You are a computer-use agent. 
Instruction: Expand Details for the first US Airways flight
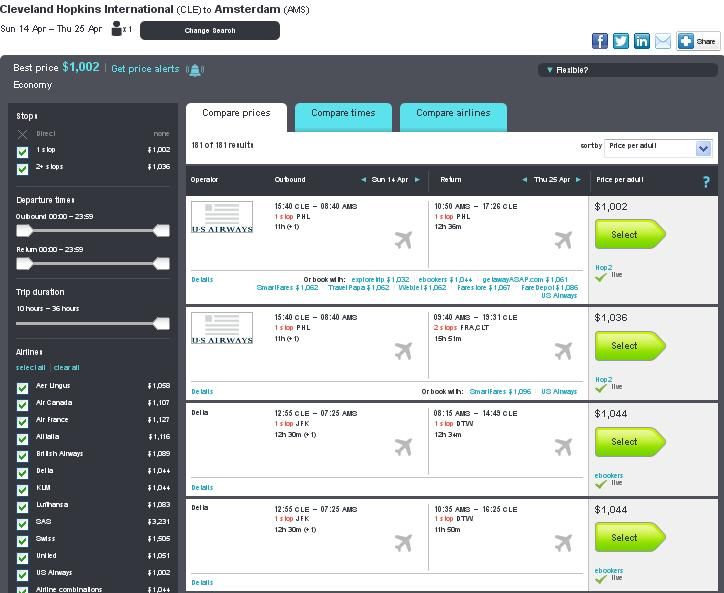click(x=202, y=280)
